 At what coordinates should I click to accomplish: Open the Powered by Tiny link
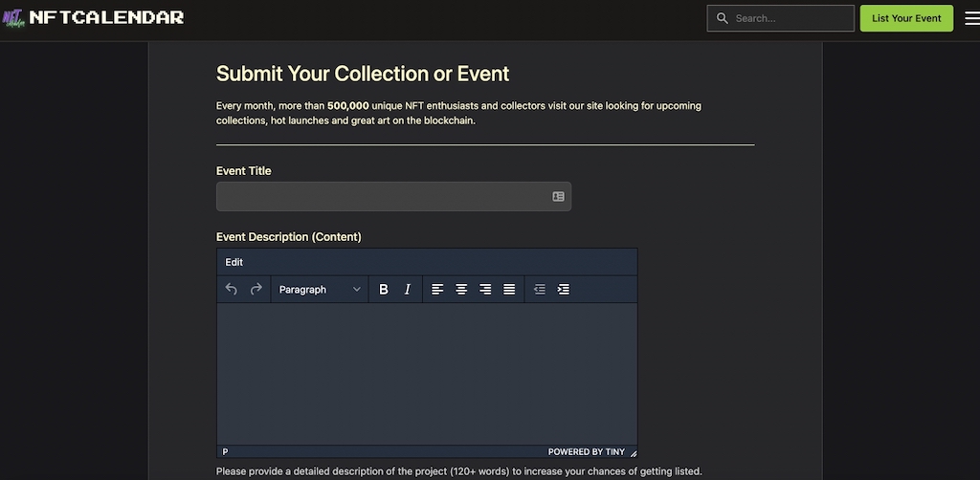click(586, 451)
